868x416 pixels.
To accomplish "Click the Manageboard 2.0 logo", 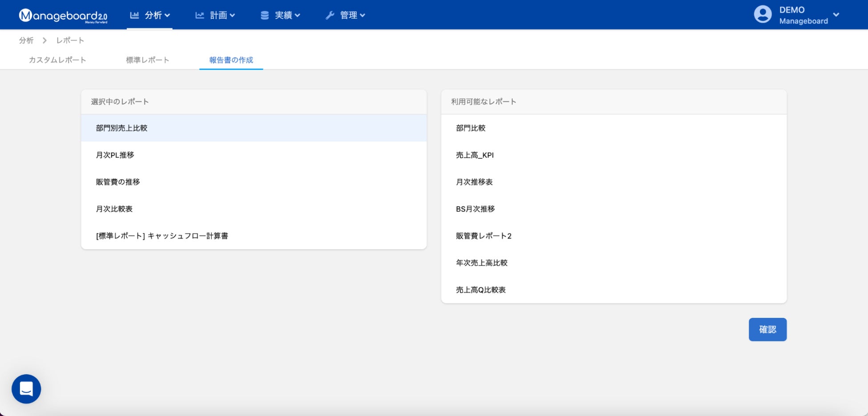I will click(x=63, y=16).
